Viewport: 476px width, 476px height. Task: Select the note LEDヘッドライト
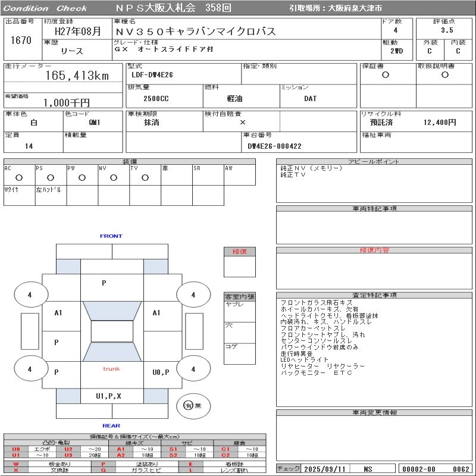(x=305, y=360)
